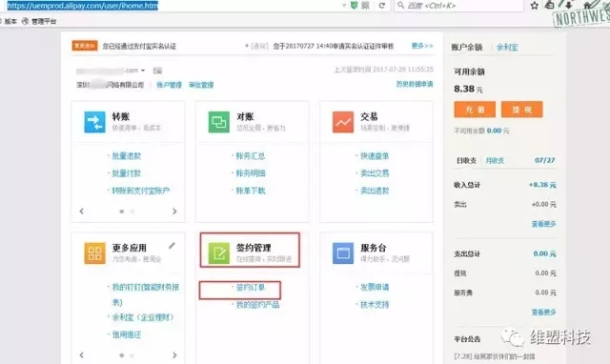610x364 pixels.
Task: Open the blue 服务台 window icon
Action: click(343, 253)
